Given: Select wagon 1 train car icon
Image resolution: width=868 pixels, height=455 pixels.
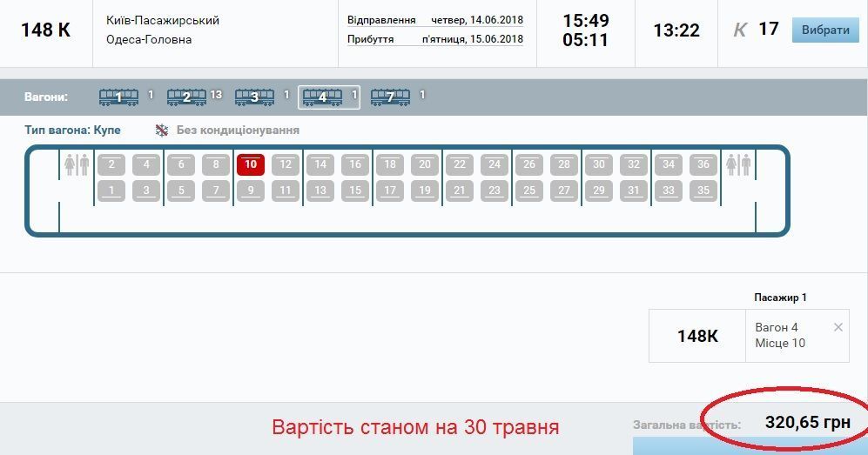Looking at the screenshot, I should pos(118,97).
